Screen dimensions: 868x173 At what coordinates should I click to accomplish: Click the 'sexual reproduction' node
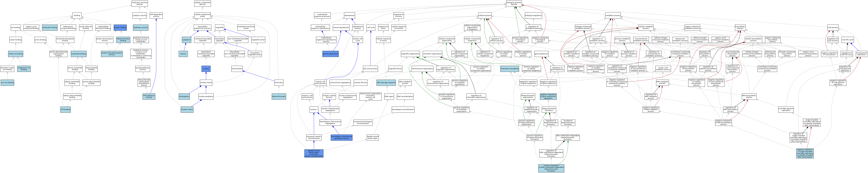[x=341, y=27]
